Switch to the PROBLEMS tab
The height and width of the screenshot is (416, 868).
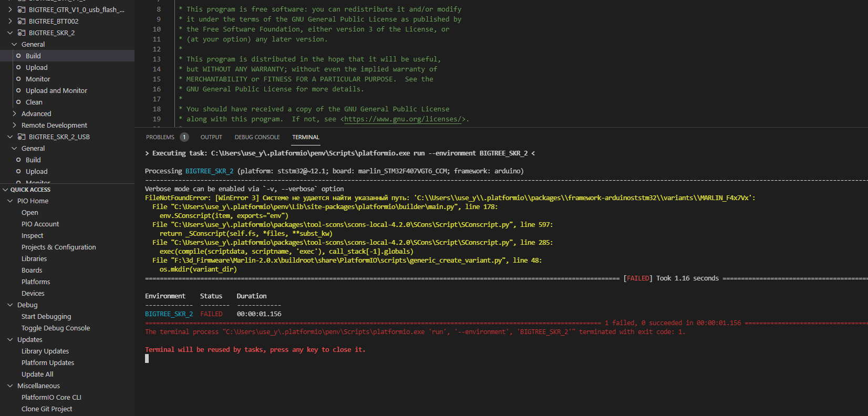pyautogui.click(x=160, y=137)
